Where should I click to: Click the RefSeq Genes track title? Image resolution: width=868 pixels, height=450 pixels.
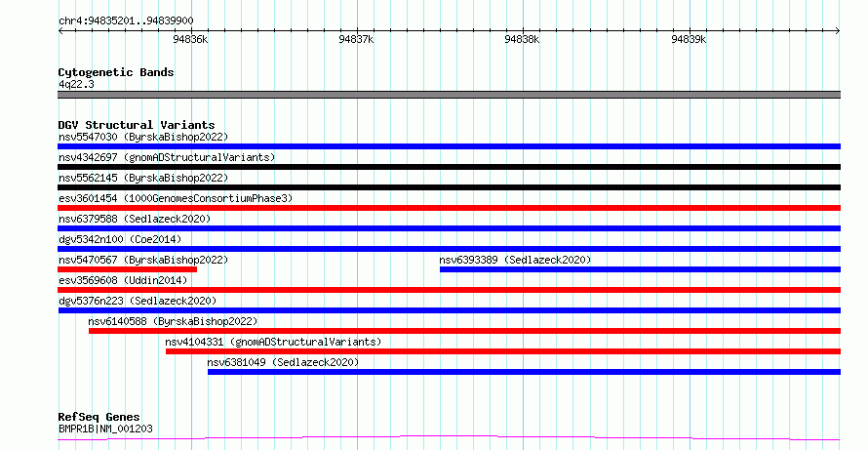pos(99,417)
